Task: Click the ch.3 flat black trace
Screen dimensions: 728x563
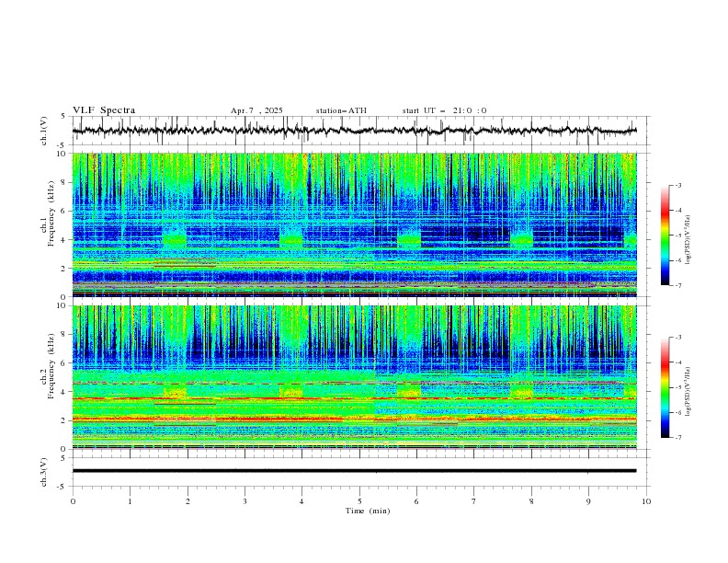Action: (x=354, y=471)
